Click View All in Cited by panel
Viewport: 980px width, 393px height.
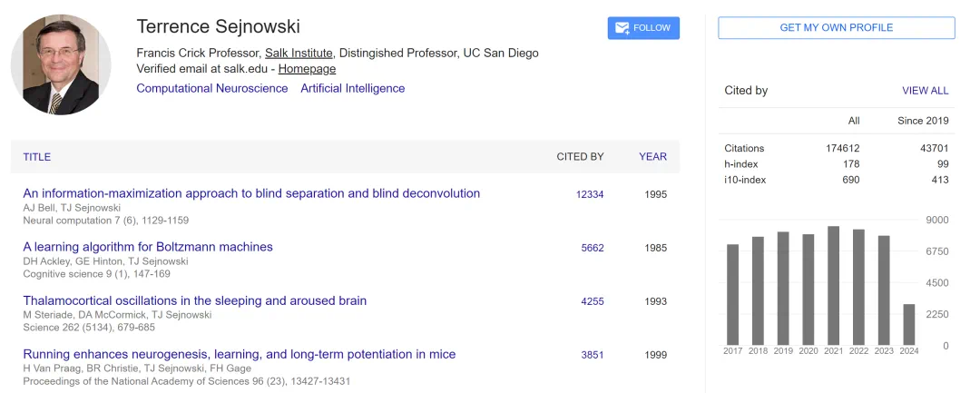[x=925, y=91]
